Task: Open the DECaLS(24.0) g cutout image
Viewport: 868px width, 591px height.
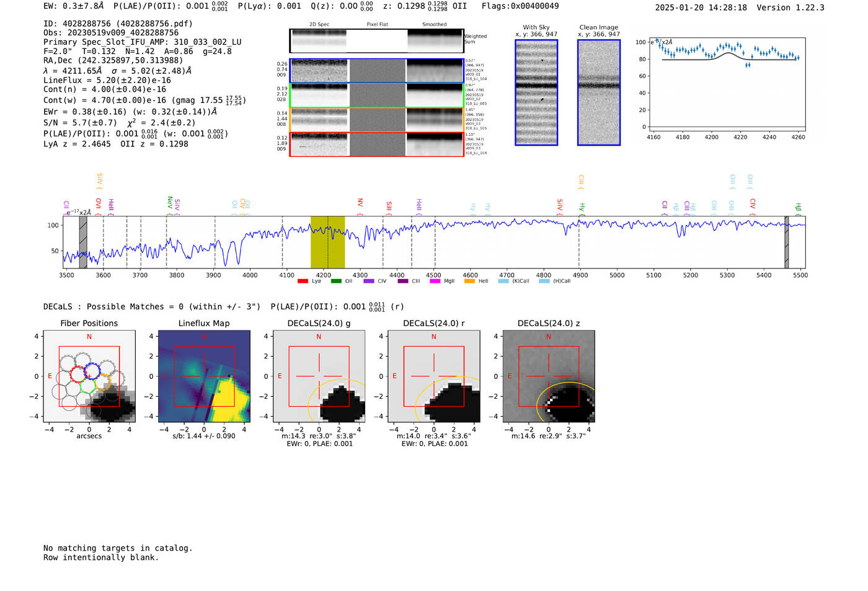Action: (319, 376)
